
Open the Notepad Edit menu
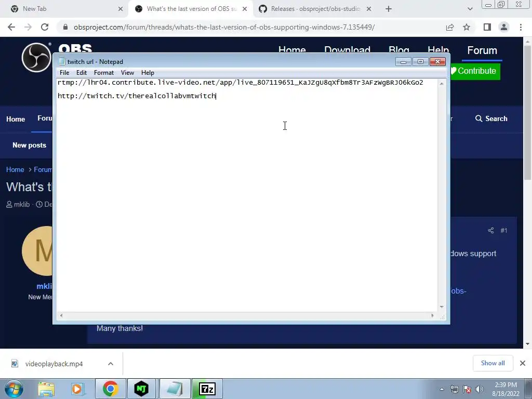(82, 73)
